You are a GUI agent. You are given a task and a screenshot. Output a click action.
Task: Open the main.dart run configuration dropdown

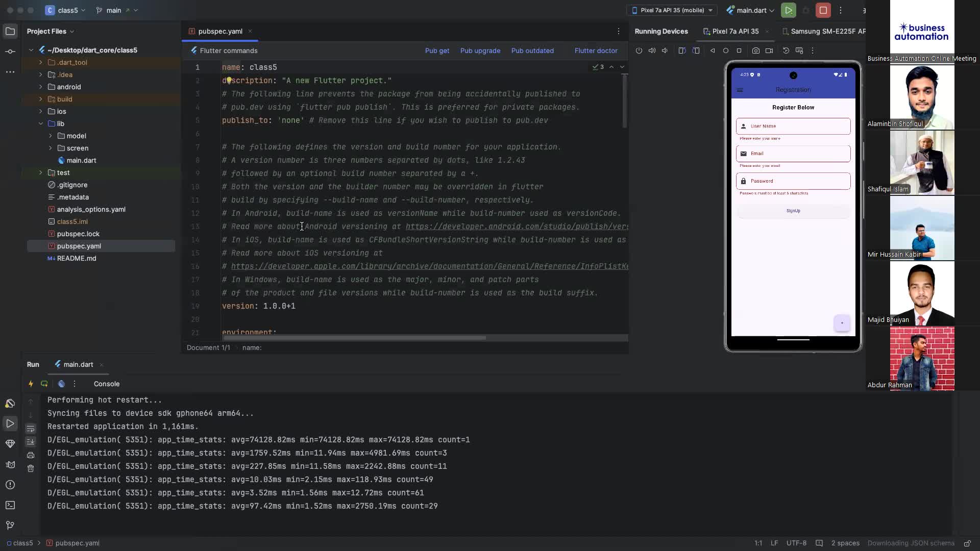point(750,10)
